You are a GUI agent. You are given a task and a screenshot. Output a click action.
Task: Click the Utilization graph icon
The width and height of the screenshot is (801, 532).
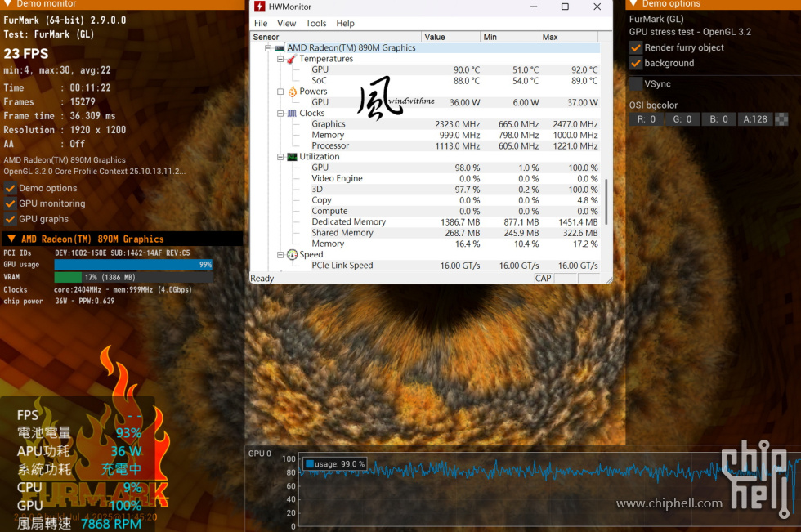292,157
